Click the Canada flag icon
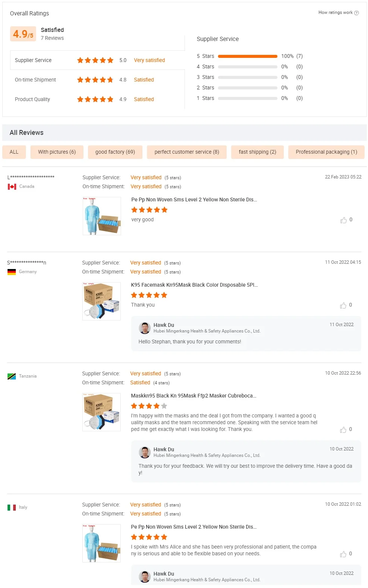Screen dimensions: 368x588 pyautogui.click(x=12, y=187)
